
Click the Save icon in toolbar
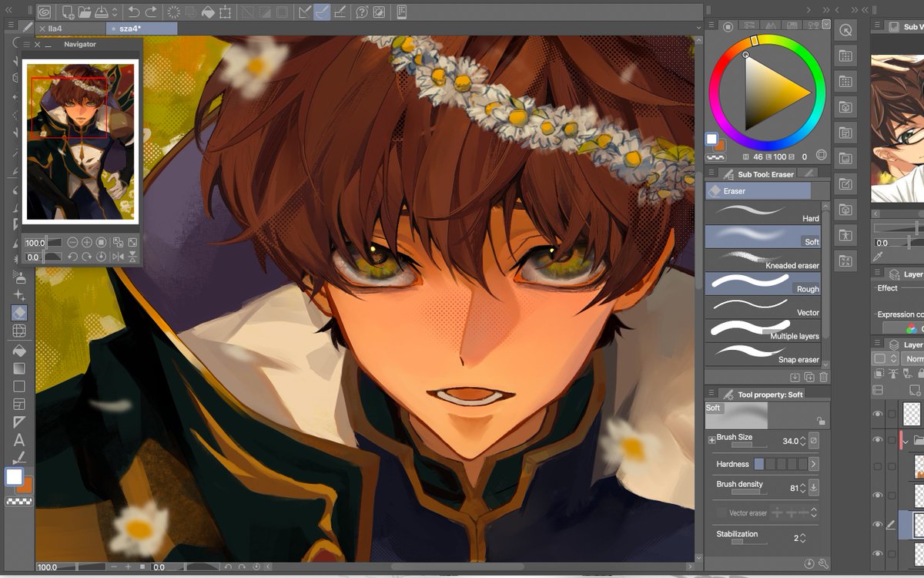tap(102, 12)
